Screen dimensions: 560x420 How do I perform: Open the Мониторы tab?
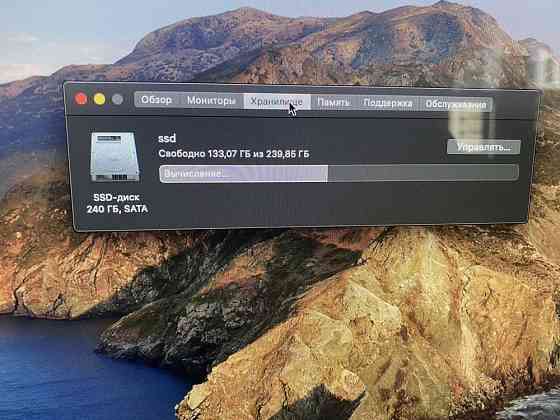tap(211, 101)
